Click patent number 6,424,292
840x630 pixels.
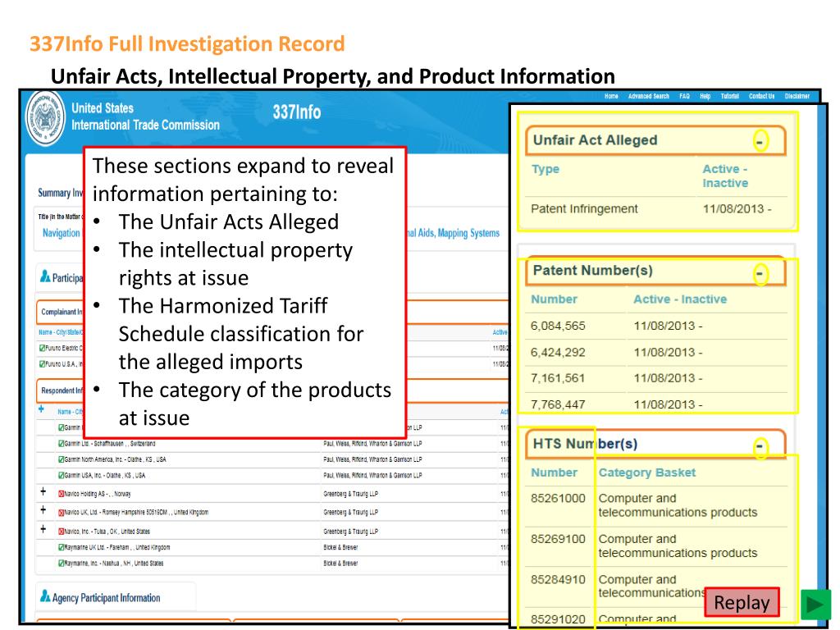pyautogui.click(x=558, y=353)
